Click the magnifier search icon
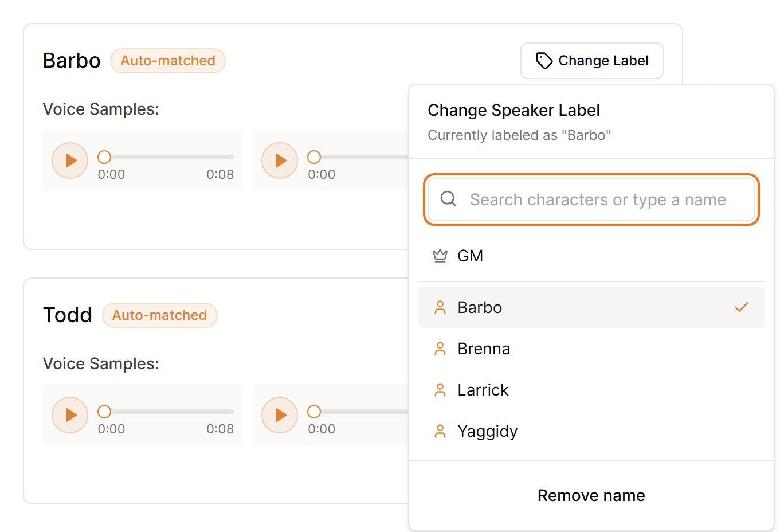Screen dimensions: 784x532 (x=448, y=199)
